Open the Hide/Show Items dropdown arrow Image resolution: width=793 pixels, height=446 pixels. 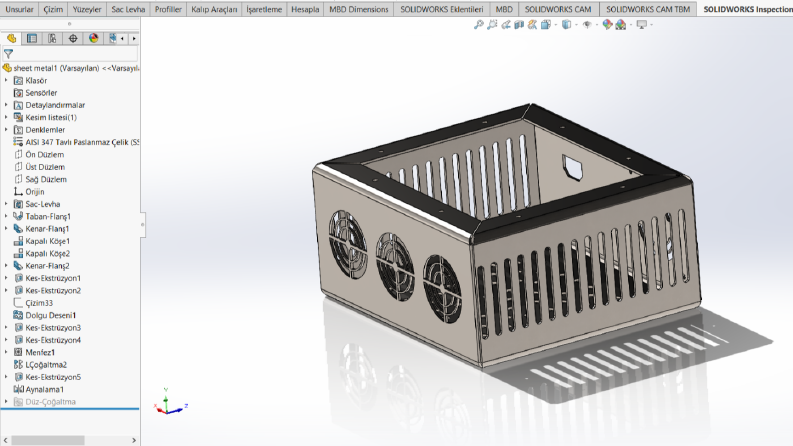(596, 24)
